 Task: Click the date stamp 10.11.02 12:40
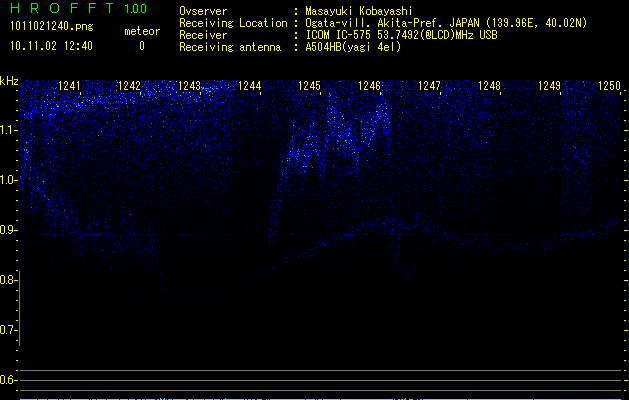click(x=51, y=46)
